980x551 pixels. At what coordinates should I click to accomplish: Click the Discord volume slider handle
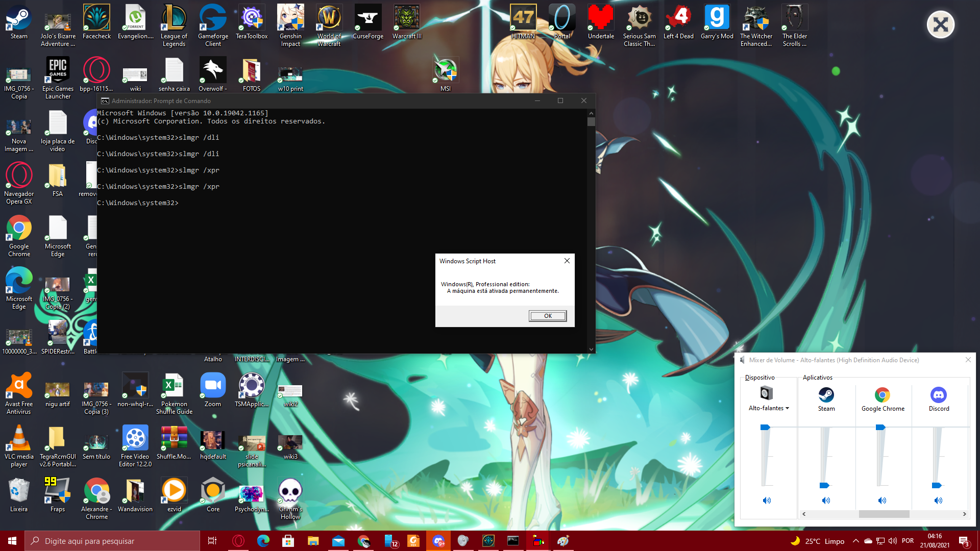coord(937,485)
